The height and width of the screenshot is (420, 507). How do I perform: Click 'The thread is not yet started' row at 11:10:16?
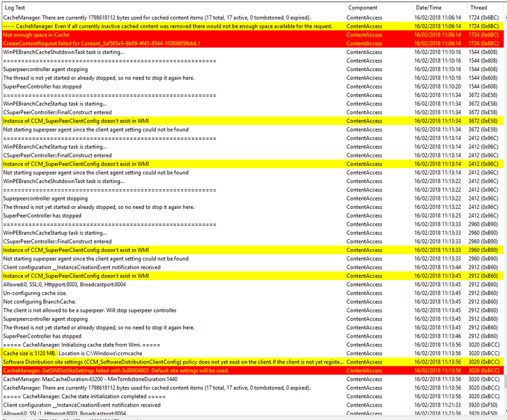coord(253,78)
